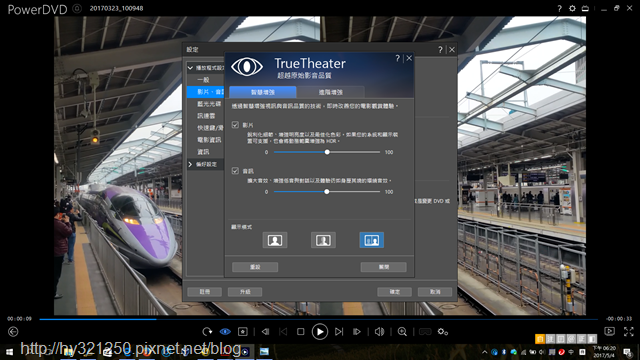Viewport: 640px width, 360px height.
Task: Open the Windows Start menu
Action: 9,352
